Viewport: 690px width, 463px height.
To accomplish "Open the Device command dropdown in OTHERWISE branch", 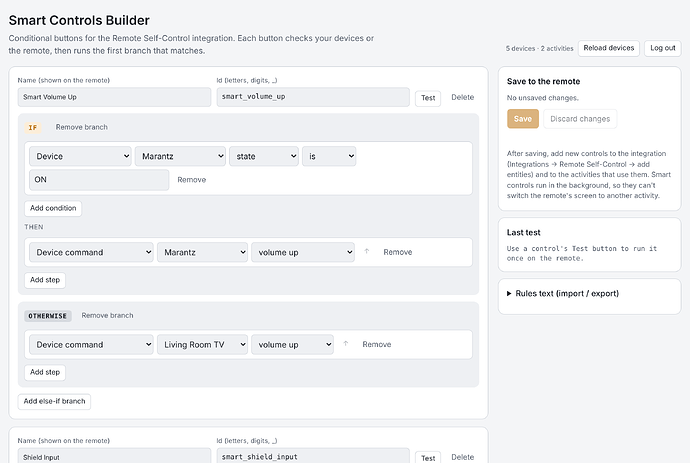I will click(x=92, y=345).
